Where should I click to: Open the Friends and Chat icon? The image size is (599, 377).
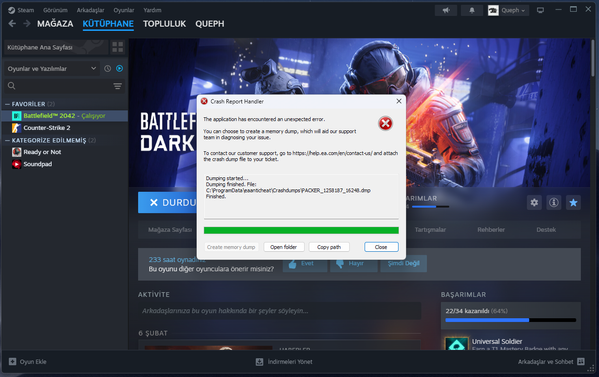581,361
